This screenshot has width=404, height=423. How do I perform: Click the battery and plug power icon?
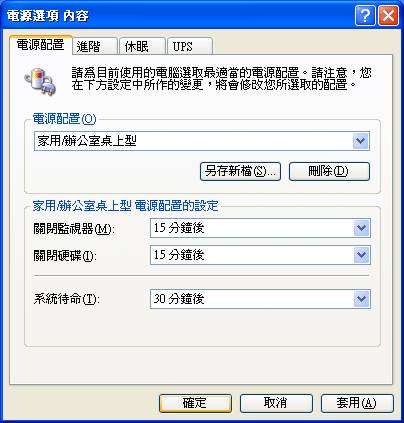(40, 82)
